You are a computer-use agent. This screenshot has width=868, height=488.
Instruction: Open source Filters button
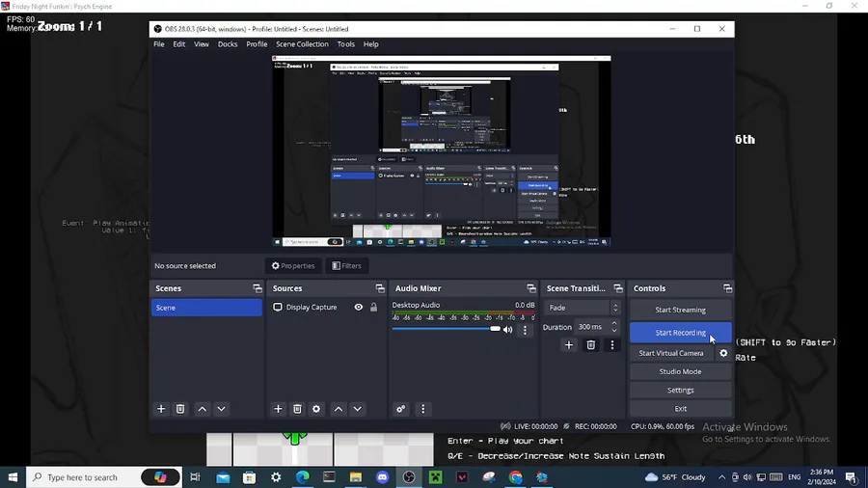click(346, 265)
